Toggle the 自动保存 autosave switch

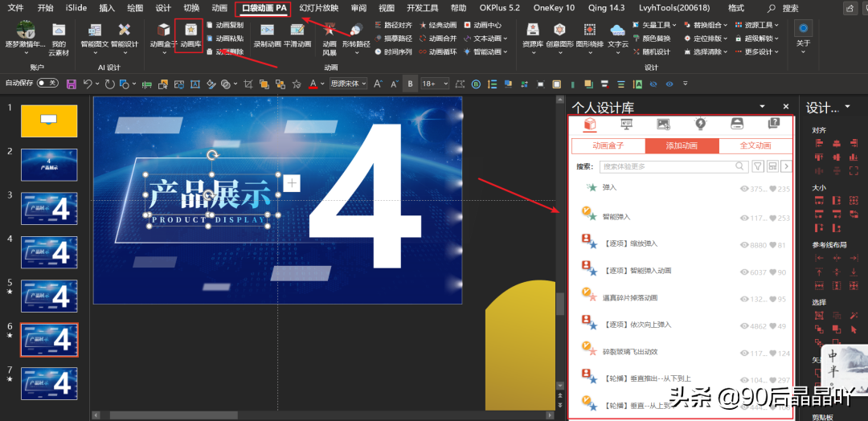tap(47, 84)
